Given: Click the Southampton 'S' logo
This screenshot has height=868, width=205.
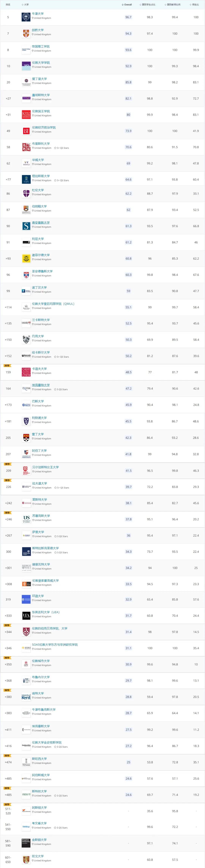Looking at the screenshot, I should tap(26, 226).
